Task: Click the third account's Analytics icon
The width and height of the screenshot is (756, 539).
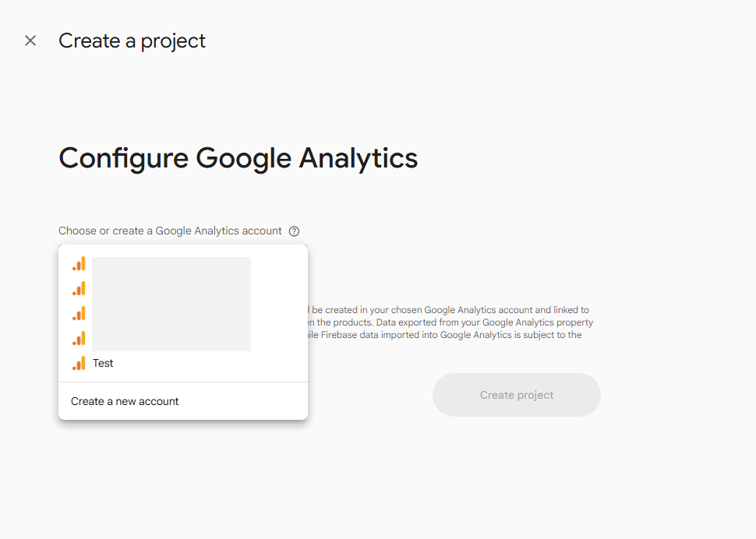Action: 79,313
